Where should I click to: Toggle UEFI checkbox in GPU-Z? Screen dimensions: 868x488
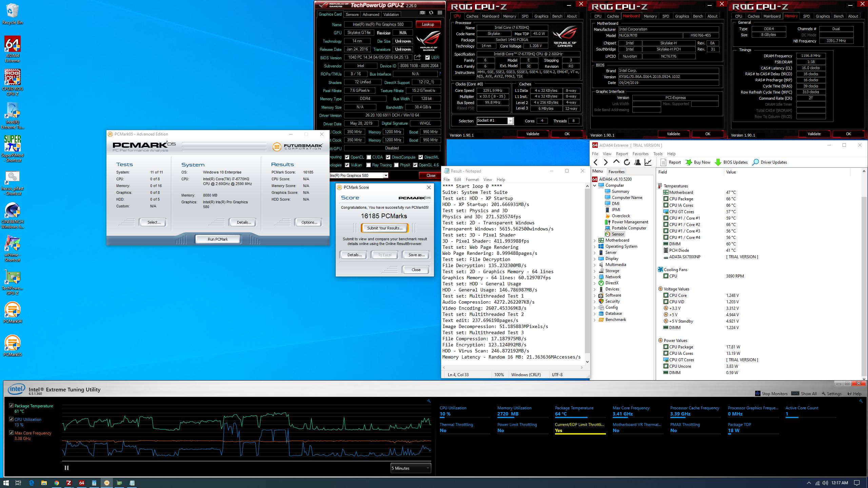point(428,58)
